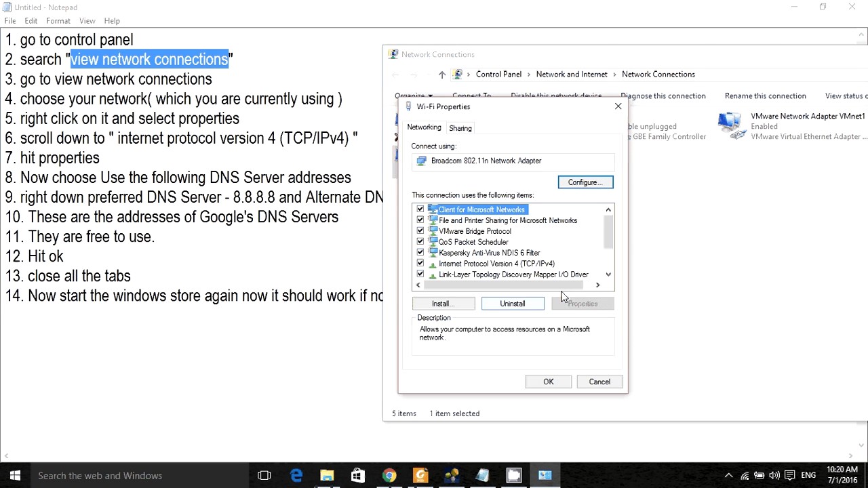
Task: Select QoS Packet Scheduler list item
Action: pyautogui.click(x=473, y=242)
